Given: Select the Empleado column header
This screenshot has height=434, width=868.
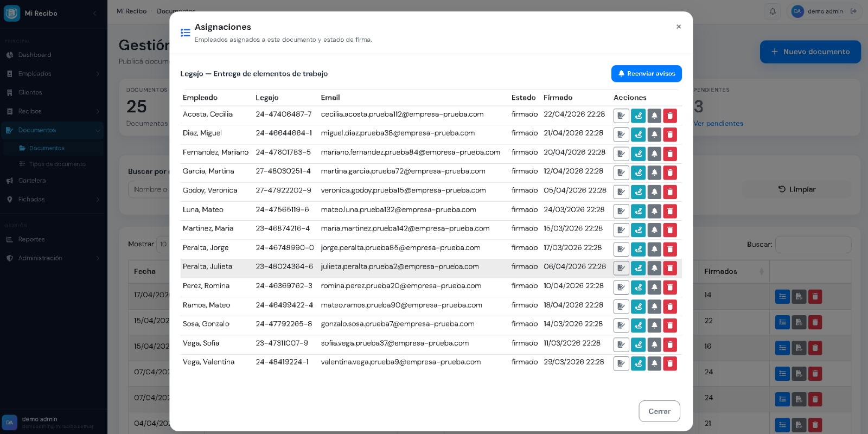Looking at the screenshot, I should (x=200, y=98).
